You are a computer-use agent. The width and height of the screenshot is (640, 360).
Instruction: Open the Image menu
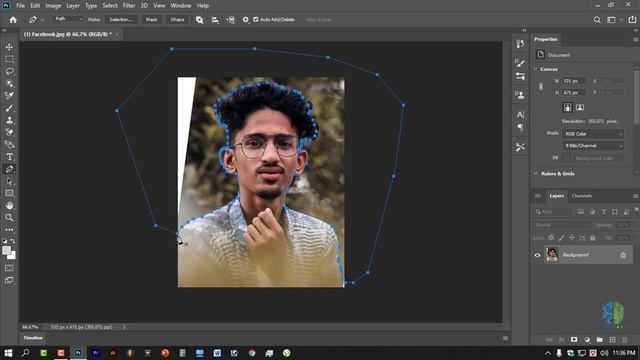pyautogui.click(x=53, y=6)
